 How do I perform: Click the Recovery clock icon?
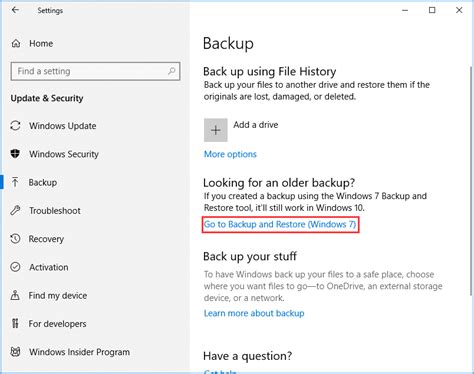coord(15,239)
